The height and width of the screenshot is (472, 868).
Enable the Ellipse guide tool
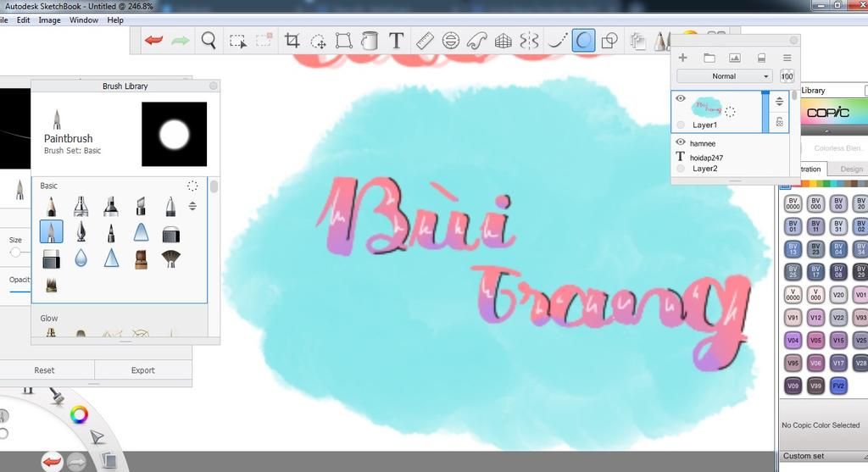point(451,41)
